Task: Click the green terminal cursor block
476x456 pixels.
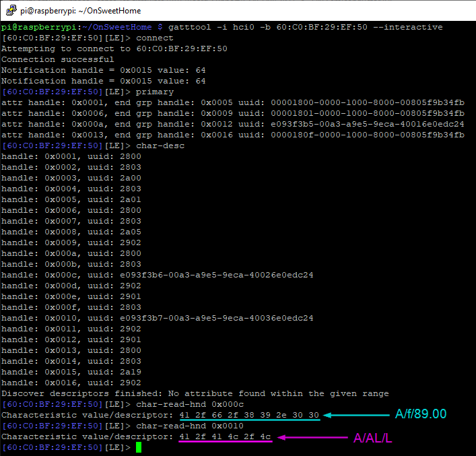Action: pyautogui.click(x=139, y=447)
